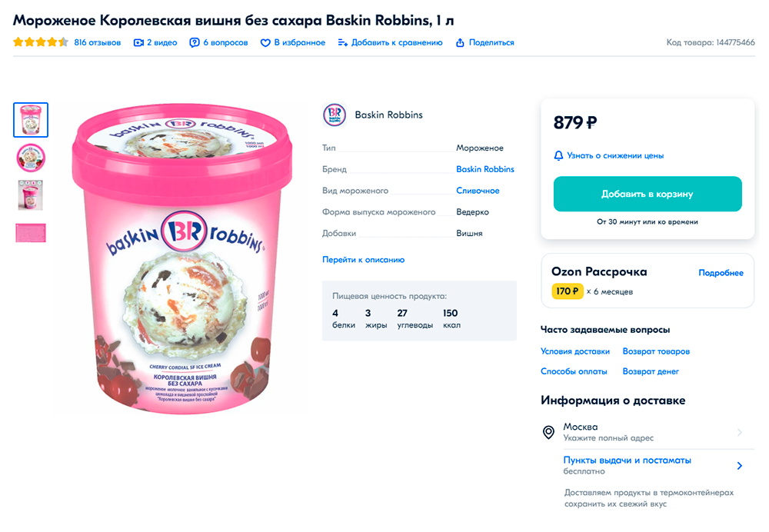Add the ice cream to cart
This screenshot has height=532, width=769.
647,195
